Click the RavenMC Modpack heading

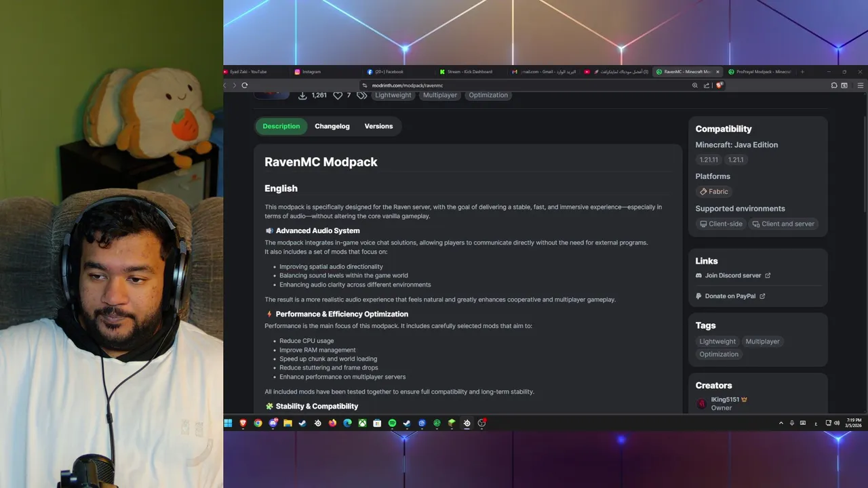coord(321,162)
